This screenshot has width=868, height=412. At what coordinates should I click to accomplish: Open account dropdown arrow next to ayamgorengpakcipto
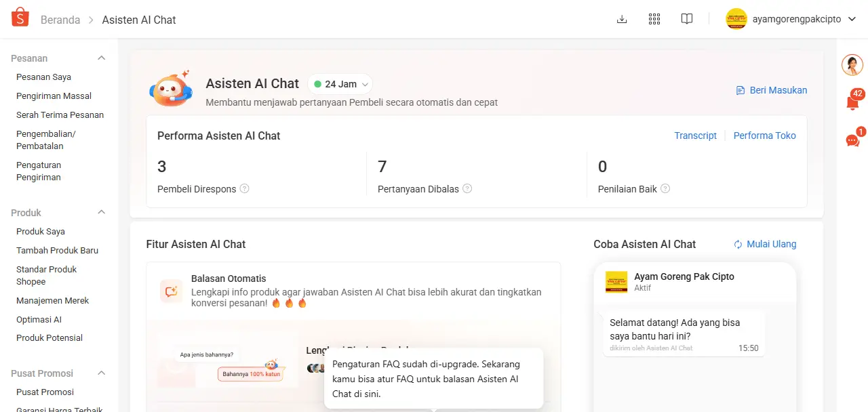point(852,19)
